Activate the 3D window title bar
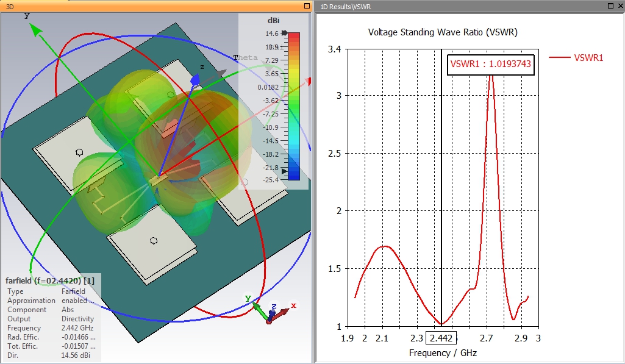 tap(155, 6)
